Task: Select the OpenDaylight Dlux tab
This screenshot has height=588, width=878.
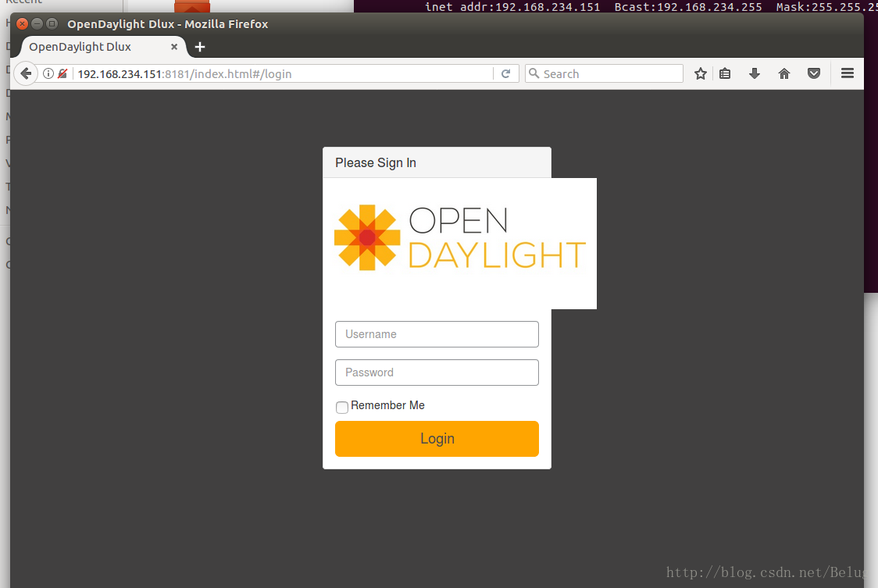Action: [x=103, y=47]
